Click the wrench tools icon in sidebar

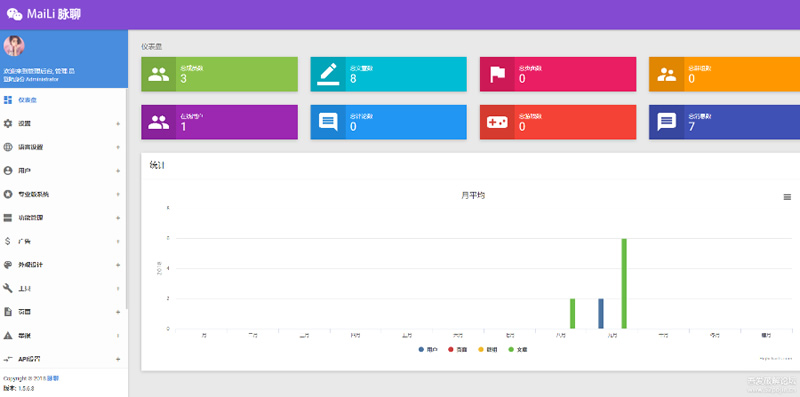(x=8, y=288)
